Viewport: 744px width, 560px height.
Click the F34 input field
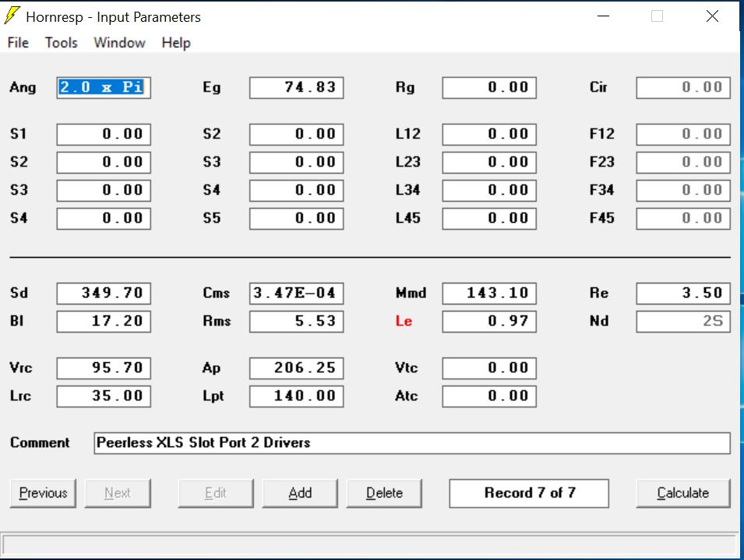tap(683, 190)
